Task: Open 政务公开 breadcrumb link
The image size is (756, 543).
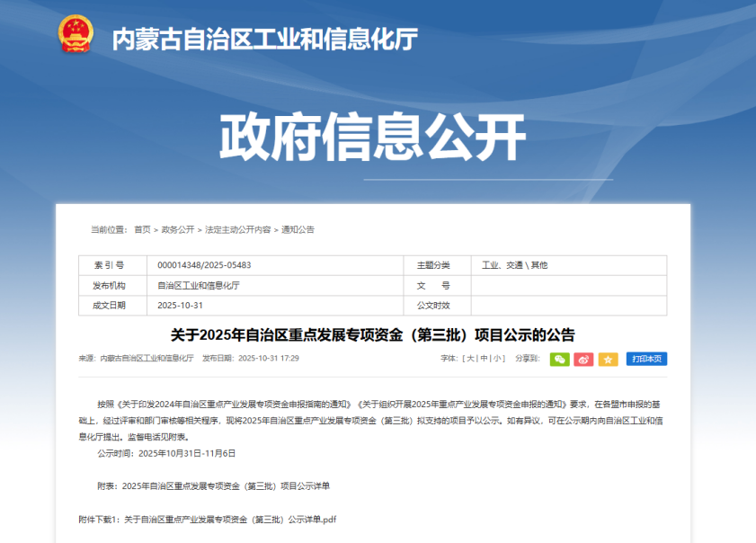Action: (177, 230)
